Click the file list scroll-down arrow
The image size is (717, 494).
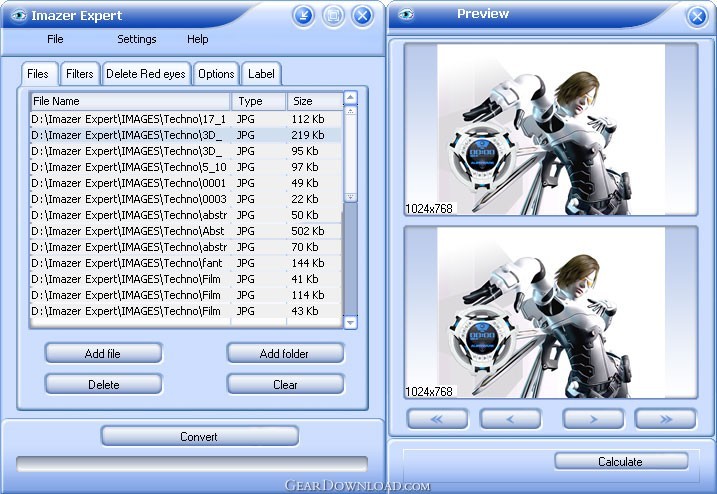click(350, 322)
